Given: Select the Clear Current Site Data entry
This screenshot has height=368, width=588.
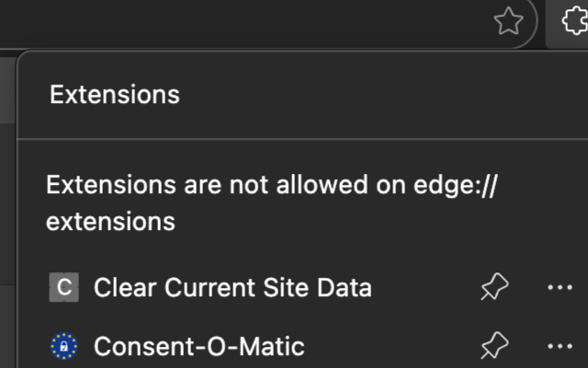Looking at the screenshot, I should [232, 288].
